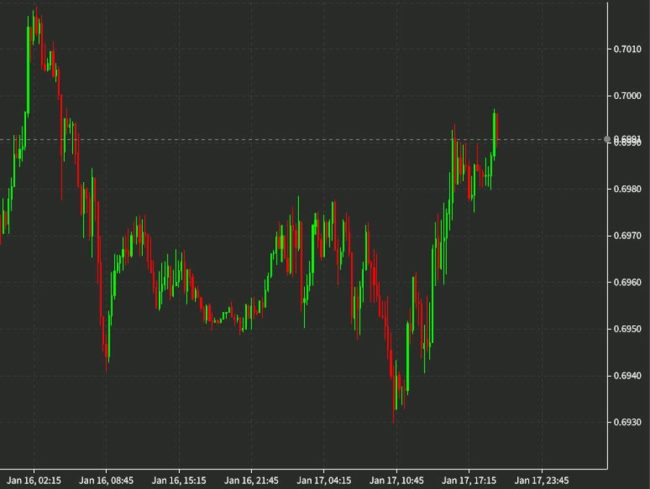
Task: Click the 0.7010 price axis label
Action: pos(628,48)
